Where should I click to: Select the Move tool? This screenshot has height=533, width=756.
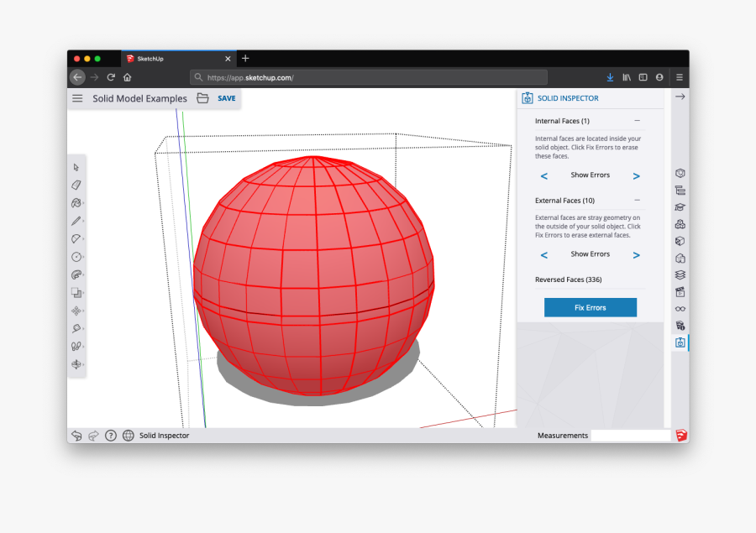pos(76,311)
